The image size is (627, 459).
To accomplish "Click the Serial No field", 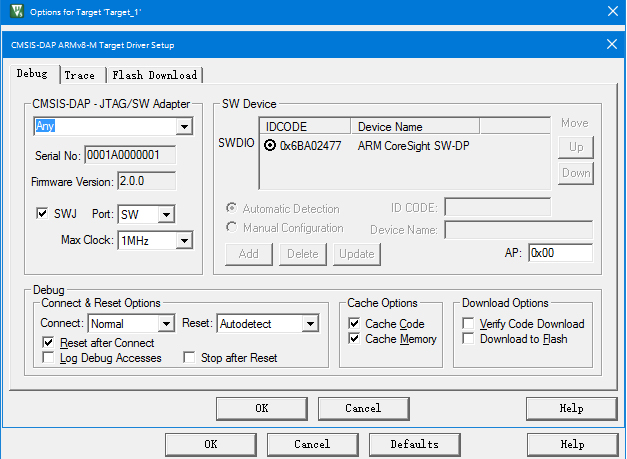I will [130, 155].
